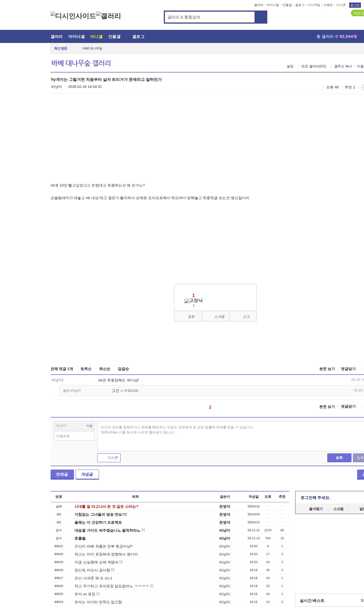
Task: Sort comments by 등록순
Action: click(86, 369)
